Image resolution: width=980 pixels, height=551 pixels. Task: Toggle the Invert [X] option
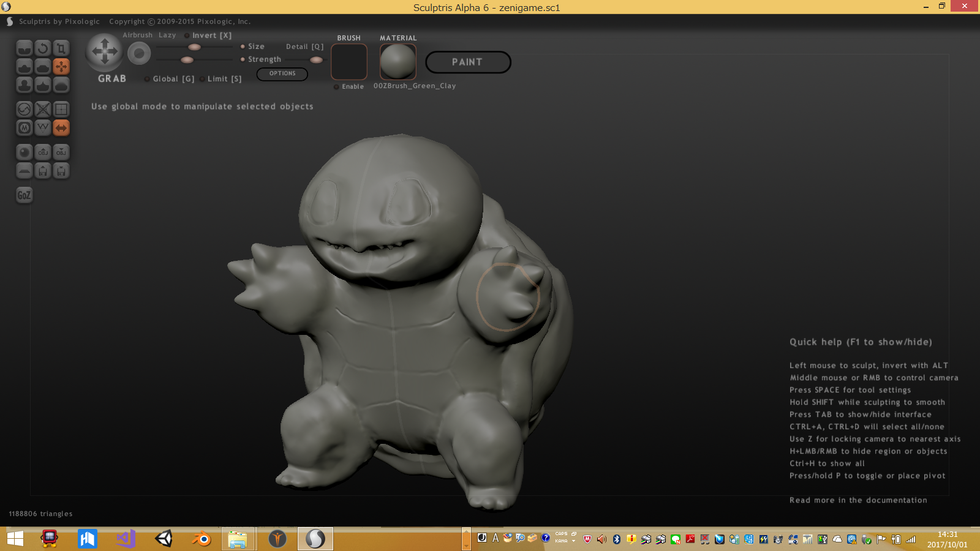[x=208, y=36]
